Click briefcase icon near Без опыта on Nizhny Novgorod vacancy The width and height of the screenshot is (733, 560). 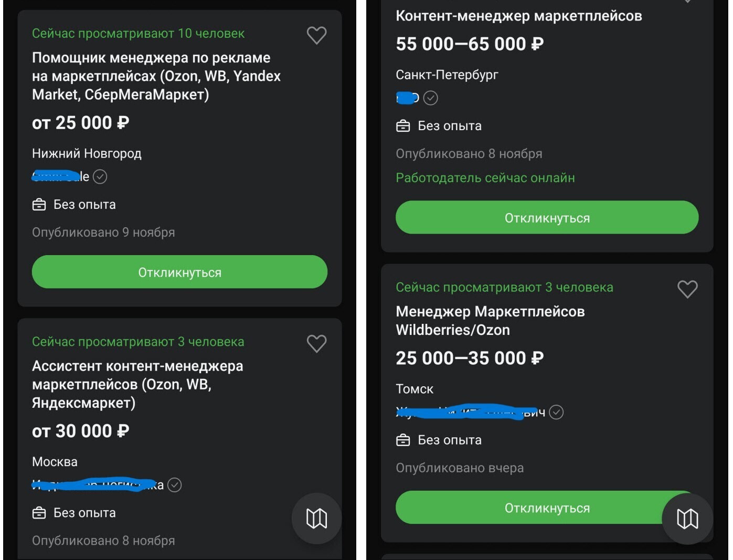click(39, 204)
